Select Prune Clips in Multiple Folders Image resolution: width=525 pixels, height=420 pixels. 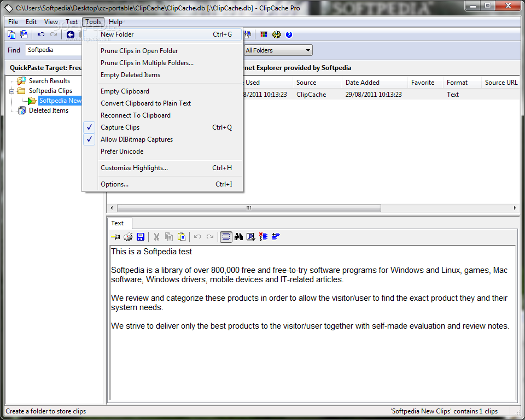point(162,63)
